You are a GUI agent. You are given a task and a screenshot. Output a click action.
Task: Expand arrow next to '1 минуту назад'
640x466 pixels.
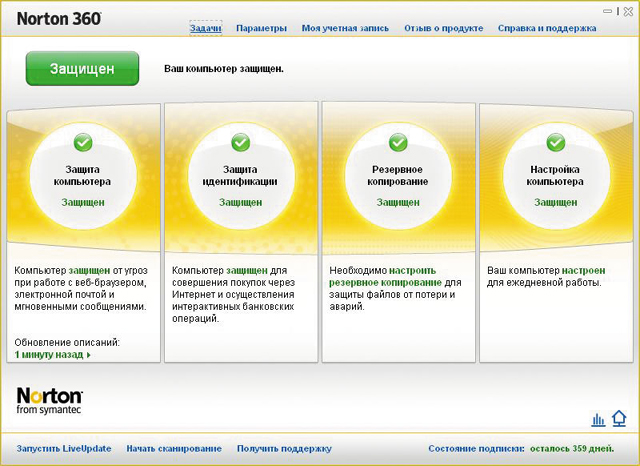tap(89, 355)
